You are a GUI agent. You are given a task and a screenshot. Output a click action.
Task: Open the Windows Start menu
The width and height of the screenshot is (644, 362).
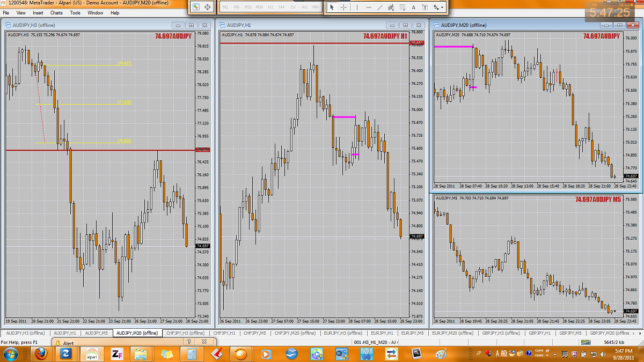(10, 353)
